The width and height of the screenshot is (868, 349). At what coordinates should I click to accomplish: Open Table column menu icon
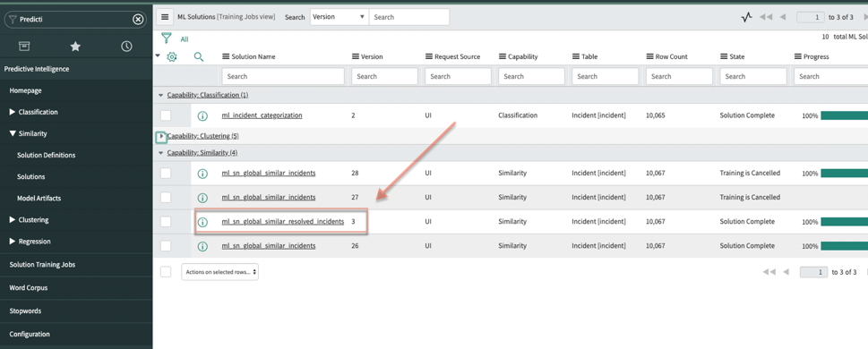pos(576,56)
